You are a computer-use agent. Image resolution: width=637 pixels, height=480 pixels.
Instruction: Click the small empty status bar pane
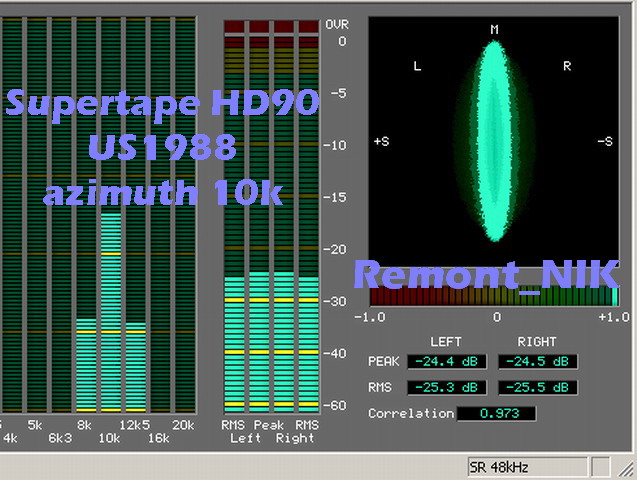pyautogui.click(x=600, y=467)
